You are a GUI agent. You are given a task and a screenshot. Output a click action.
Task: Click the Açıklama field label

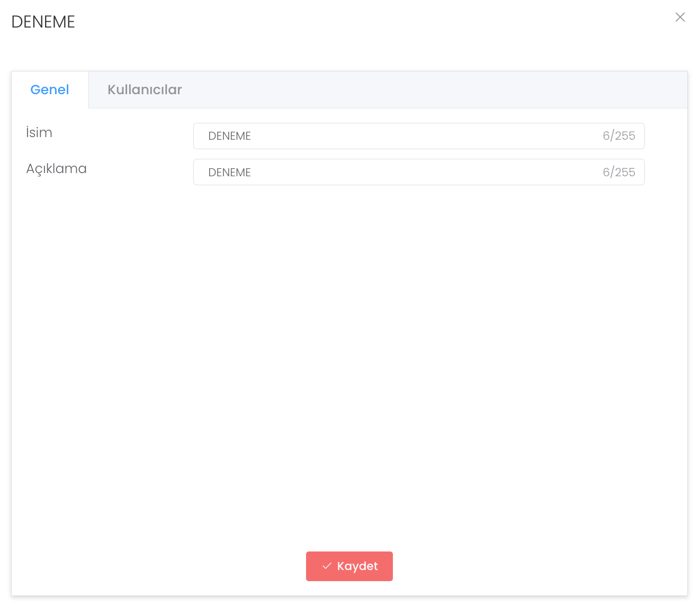(x=56, y=169)
